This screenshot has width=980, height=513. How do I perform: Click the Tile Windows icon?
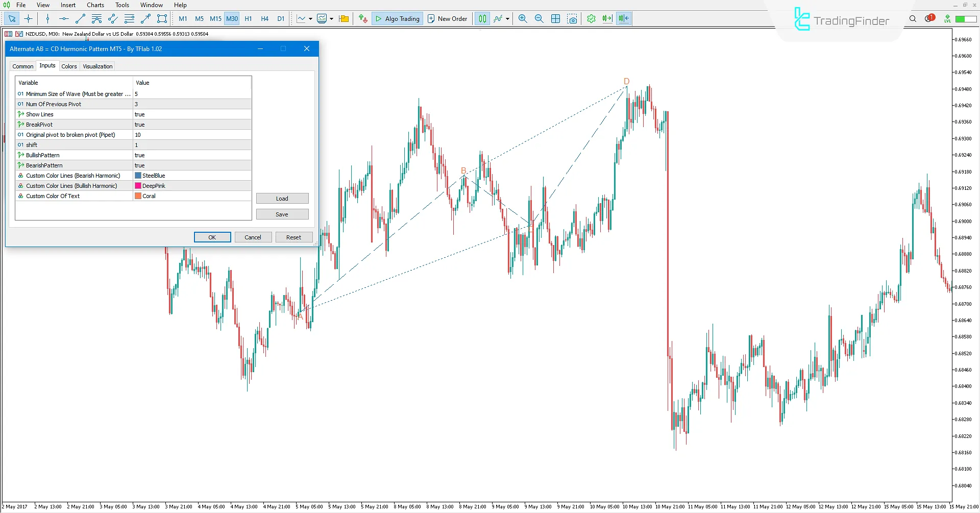556,18
